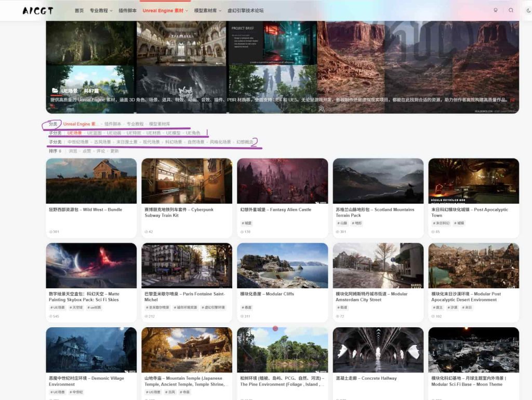Click #城堡 tag on Fantasy Alien Castle
This screenshot has height=400, width=532.
247,223
